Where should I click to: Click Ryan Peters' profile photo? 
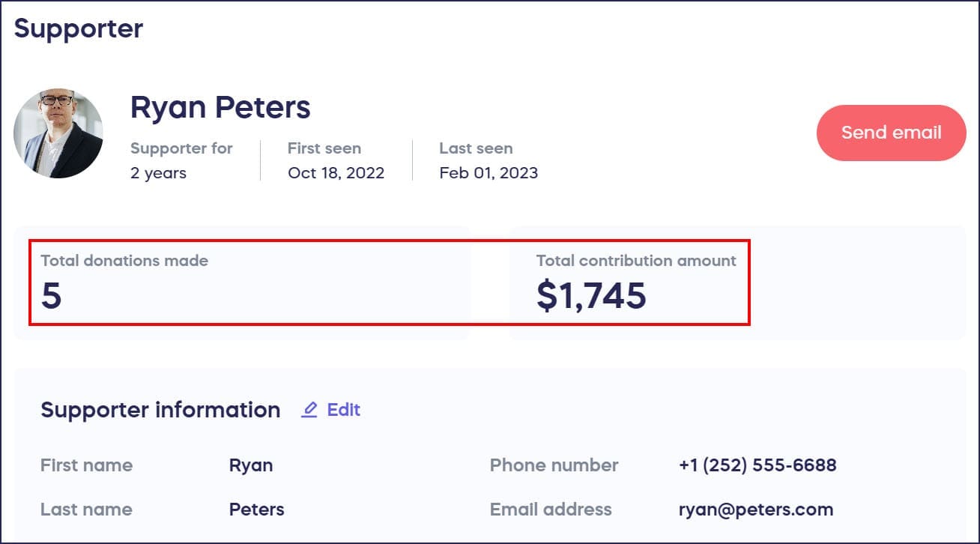(58, 133)
